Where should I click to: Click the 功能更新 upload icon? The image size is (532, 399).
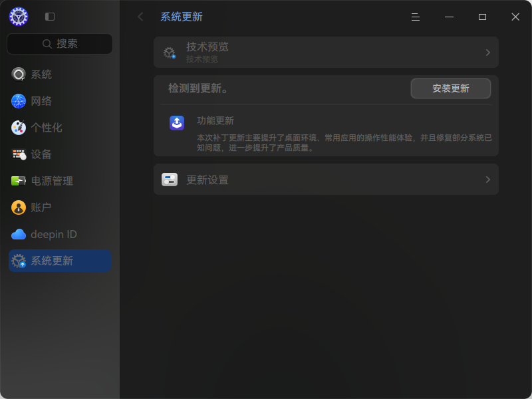click(177, 123)
